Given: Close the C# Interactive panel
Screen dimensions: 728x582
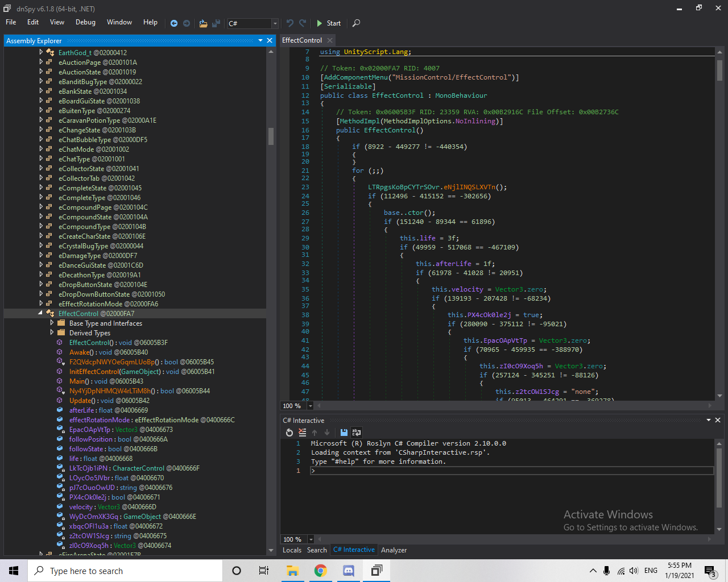Looking at the screenshot, I should click(718, 420).
